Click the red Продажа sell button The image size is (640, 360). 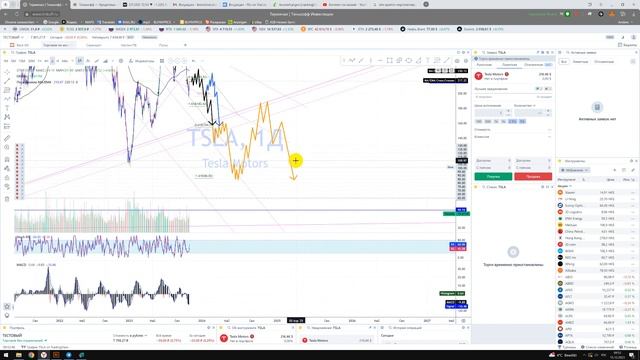click(533, 176)
